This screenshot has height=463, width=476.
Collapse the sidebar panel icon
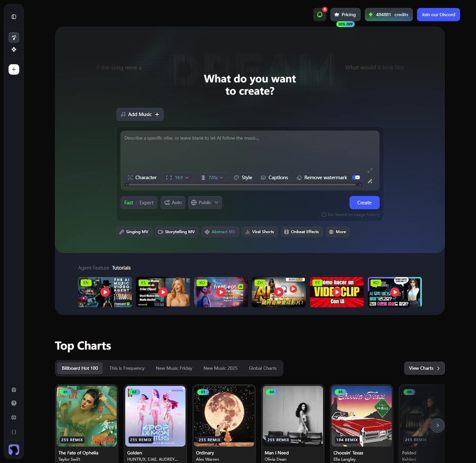[14, 17]
